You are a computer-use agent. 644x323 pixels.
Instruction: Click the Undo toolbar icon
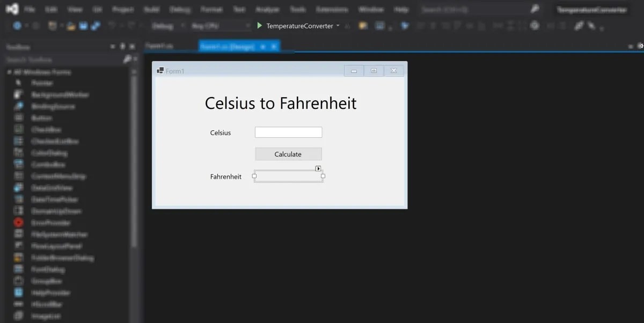[111, 25]
